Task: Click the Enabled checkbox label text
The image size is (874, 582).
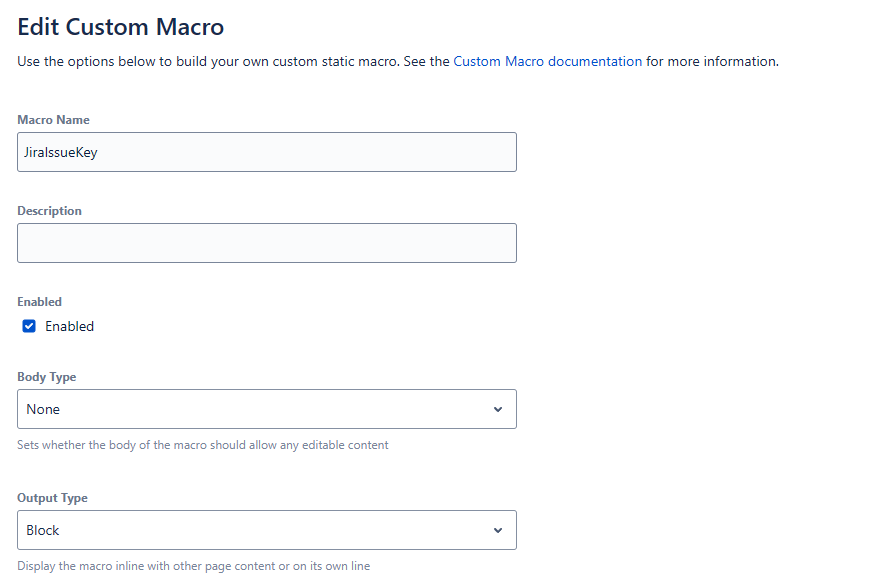Action: click(x=69, y=326)
